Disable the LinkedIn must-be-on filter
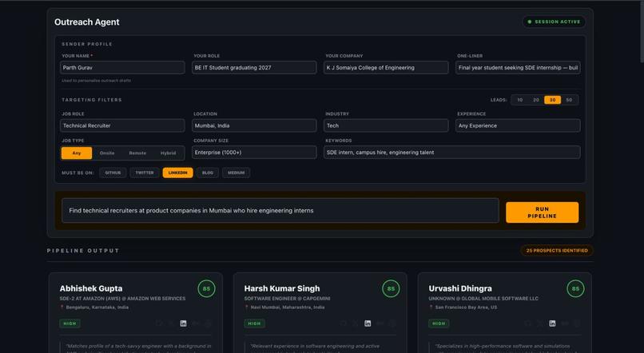644x353 pixels. 178,173
